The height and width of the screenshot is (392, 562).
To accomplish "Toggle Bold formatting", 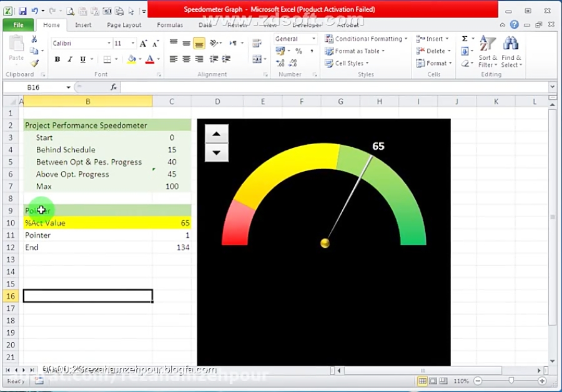I will coord(57,59).
